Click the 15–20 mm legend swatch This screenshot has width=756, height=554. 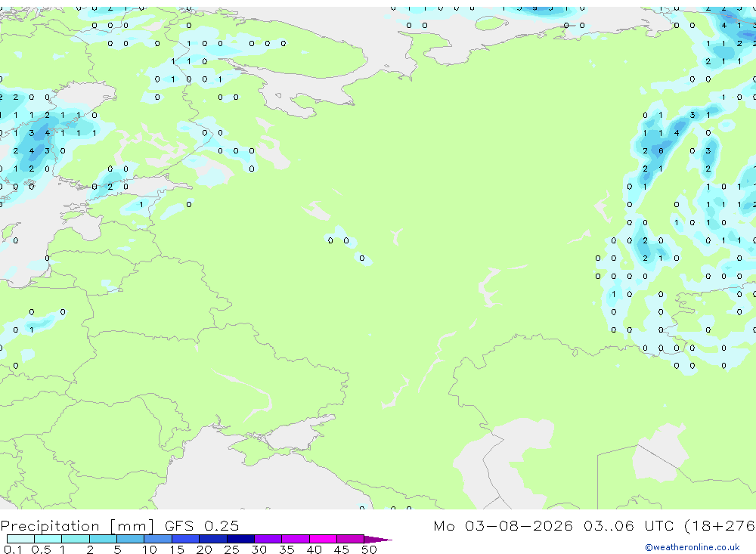click(185, 539)
